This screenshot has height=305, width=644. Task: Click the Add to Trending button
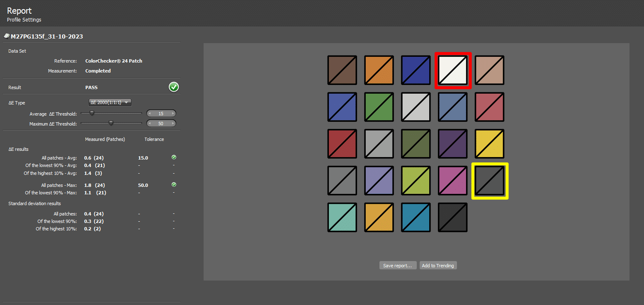pyautogui.click(x=438, y=266)
